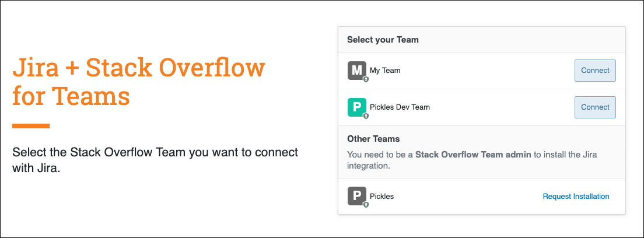Click the plus sign in the page heading
The height and width of the screenshot is (238, 644).
pos(72,69)
